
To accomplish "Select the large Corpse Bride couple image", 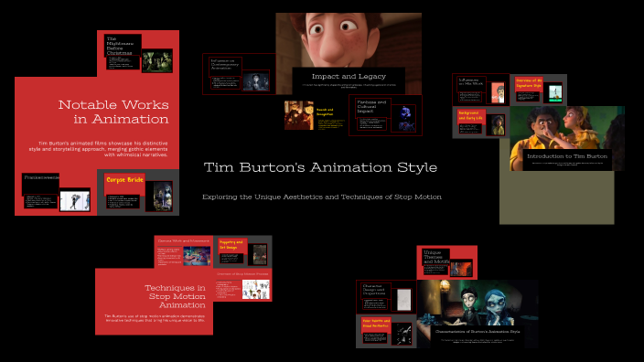I will click(478, 303).
